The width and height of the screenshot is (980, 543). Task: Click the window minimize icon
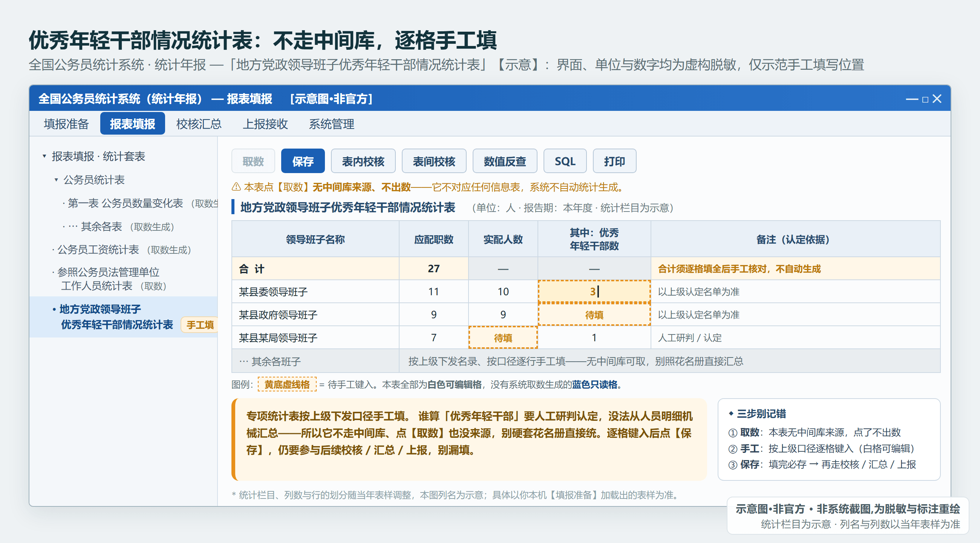[x=911, y=99]
